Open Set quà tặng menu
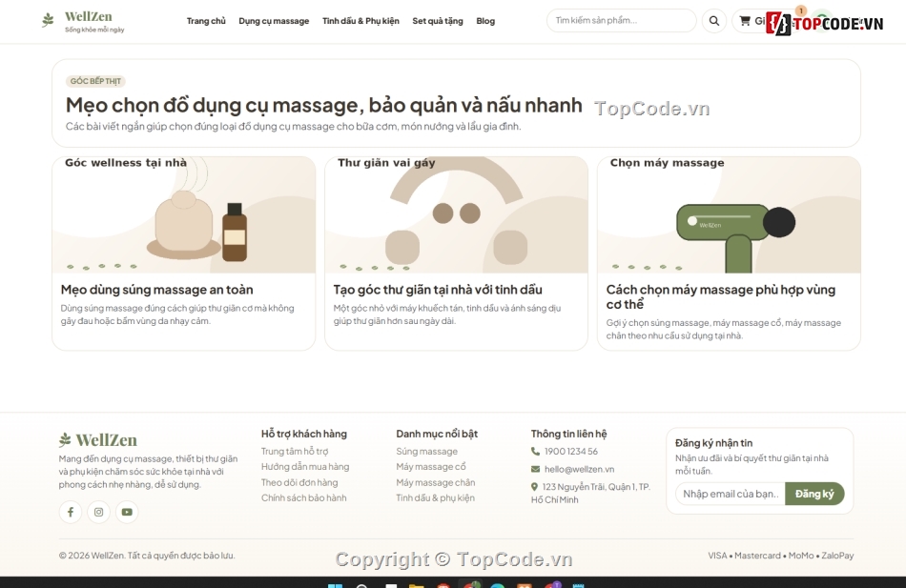 point(438,21)
